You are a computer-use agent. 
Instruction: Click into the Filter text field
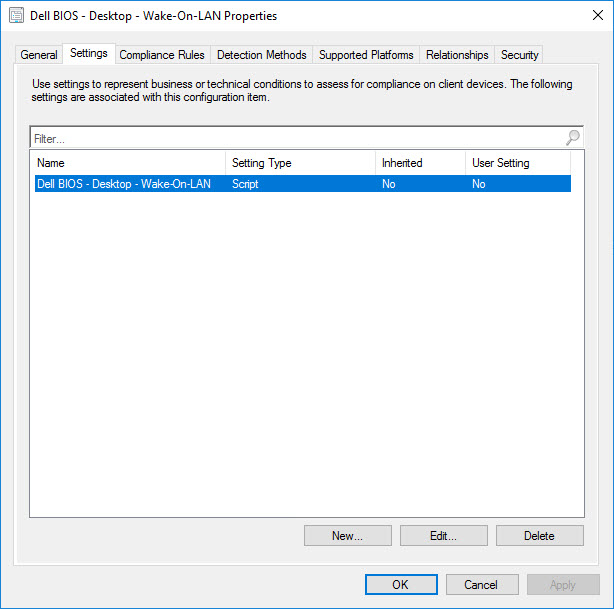tap(295, 139)
